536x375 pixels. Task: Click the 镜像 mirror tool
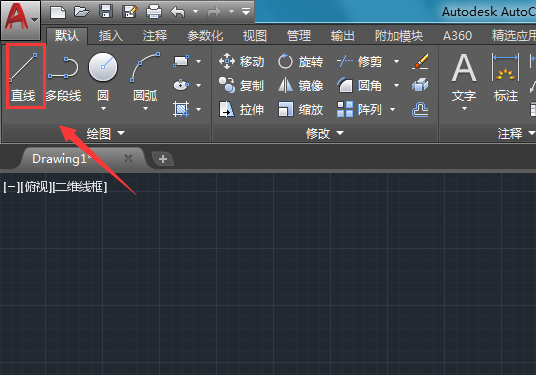[x=300, y=85]
